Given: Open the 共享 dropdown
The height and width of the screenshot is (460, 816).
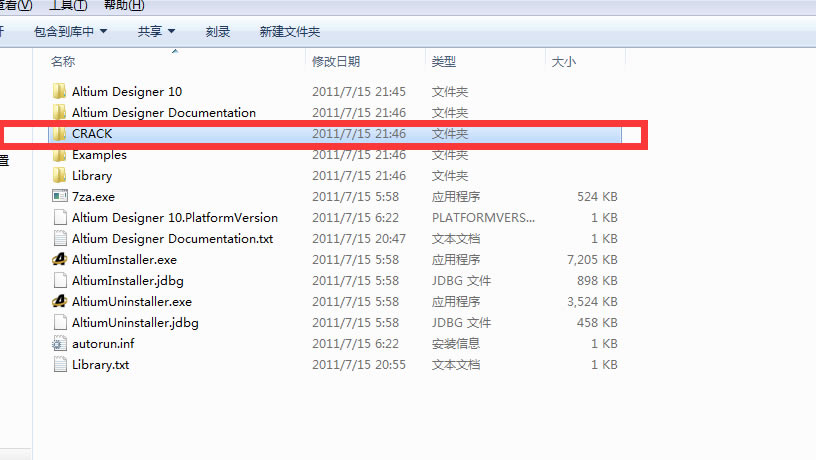Looking at the screenshot, I should tap(156, 32).
